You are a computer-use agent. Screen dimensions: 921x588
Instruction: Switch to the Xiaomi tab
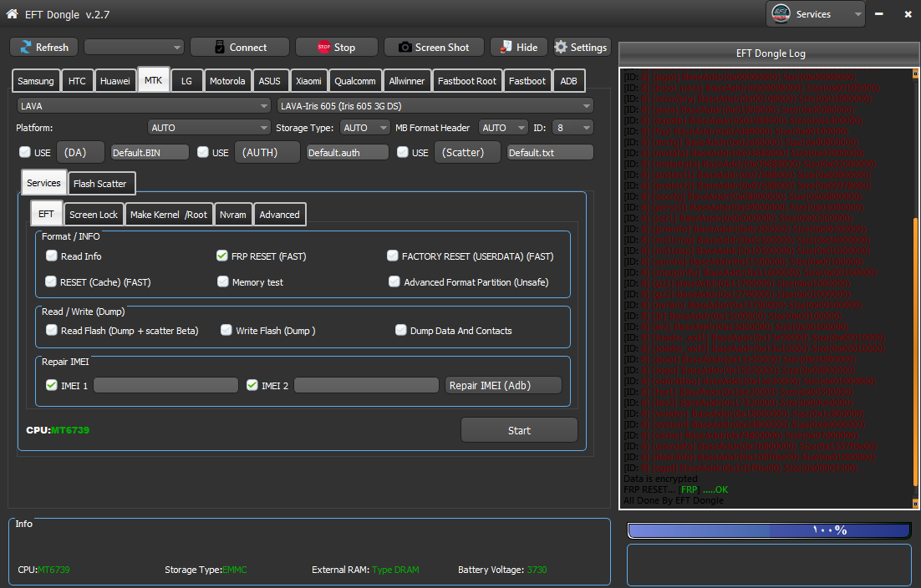pyautogui.click(x=308, y=81)
